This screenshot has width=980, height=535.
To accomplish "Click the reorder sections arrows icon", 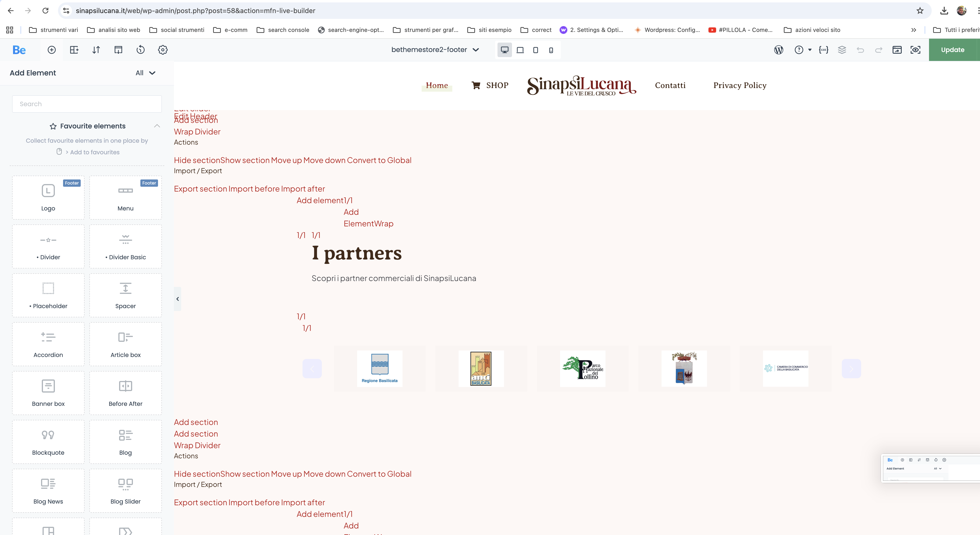I will point(96,50).
